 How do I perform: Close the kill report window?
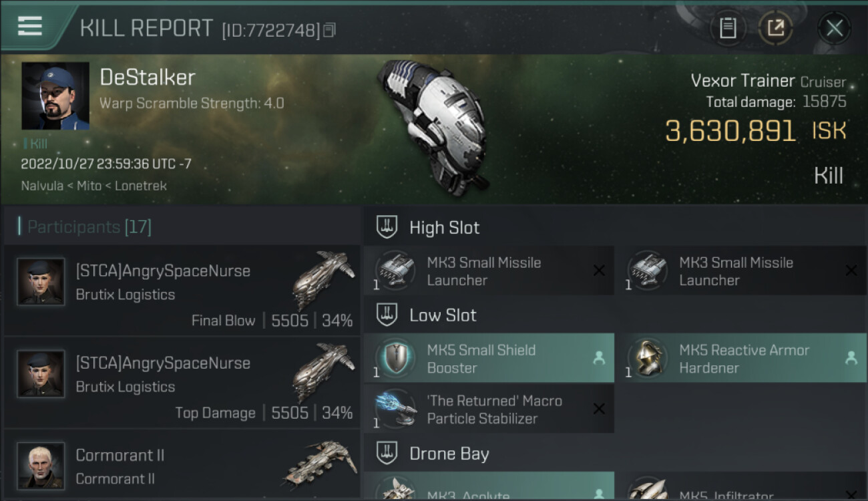(835, 28)
